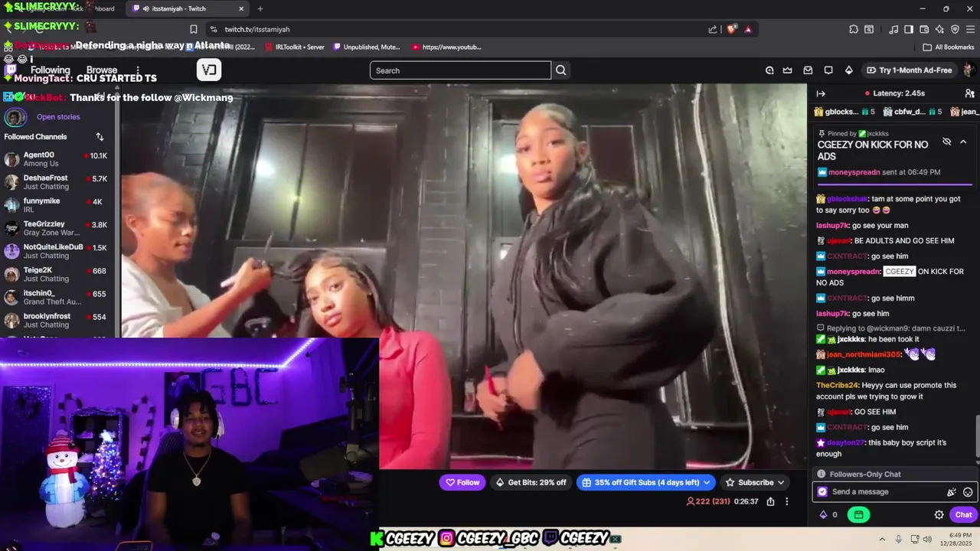Expand the Subscribe dropdown arrow

point(781,482)
